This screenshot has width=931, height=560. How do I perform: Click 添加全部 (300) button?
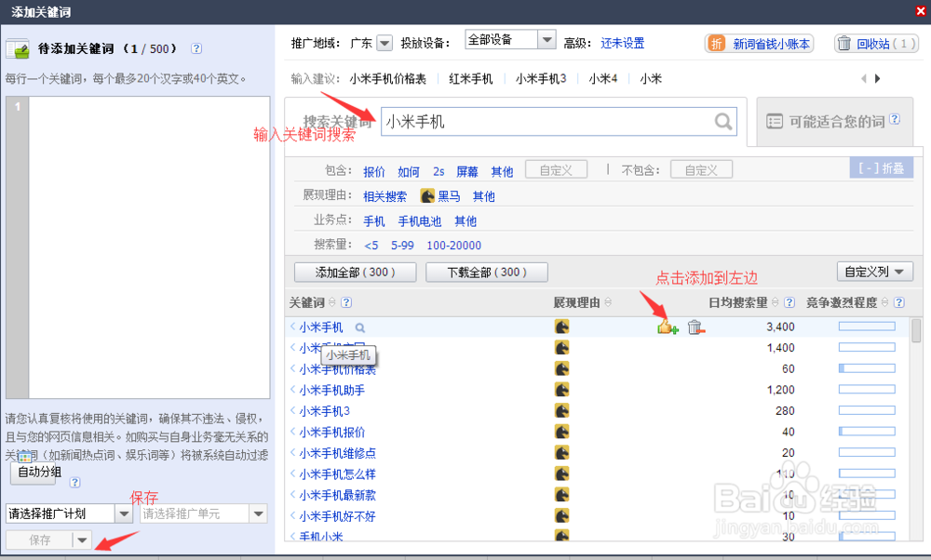click(355, 273)
